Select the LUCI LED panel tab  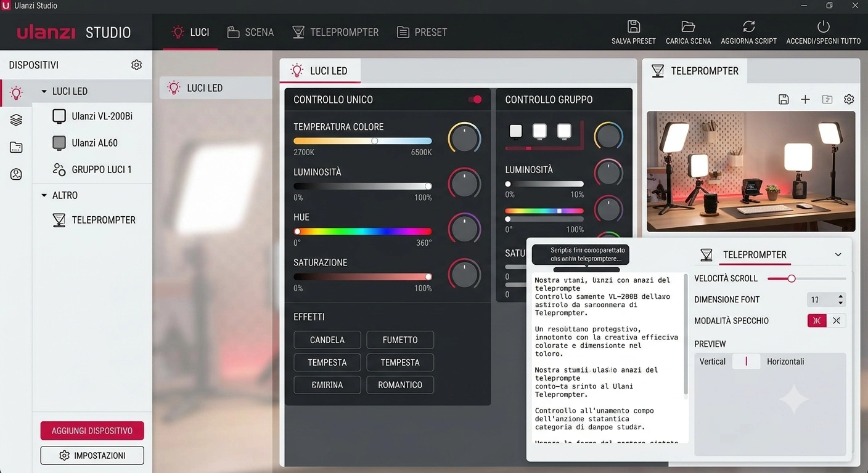point(320,71)
